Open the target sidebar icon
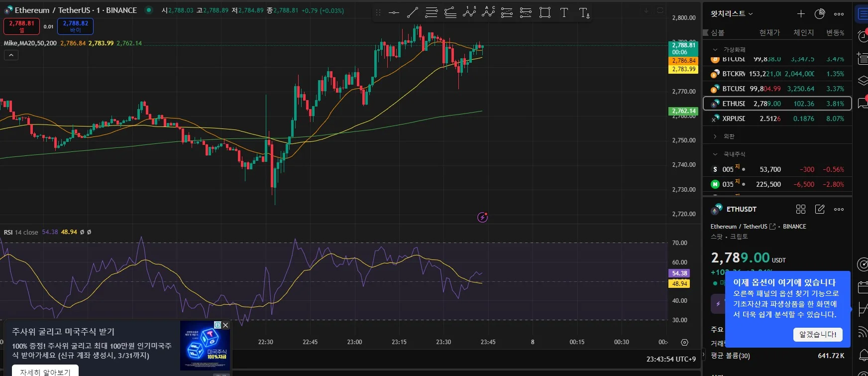The width and height of the screenshot is (868, 376). [x=863, y=264]
